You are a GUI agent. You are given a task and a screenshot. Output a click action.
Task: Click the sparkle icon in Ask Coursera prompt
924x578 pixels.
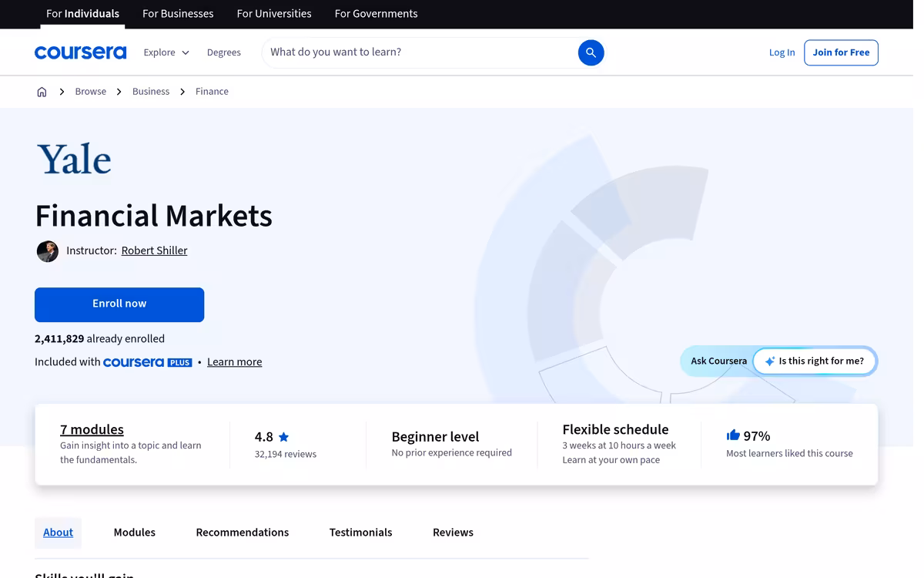pyautogui.click(x=769, y=361)
